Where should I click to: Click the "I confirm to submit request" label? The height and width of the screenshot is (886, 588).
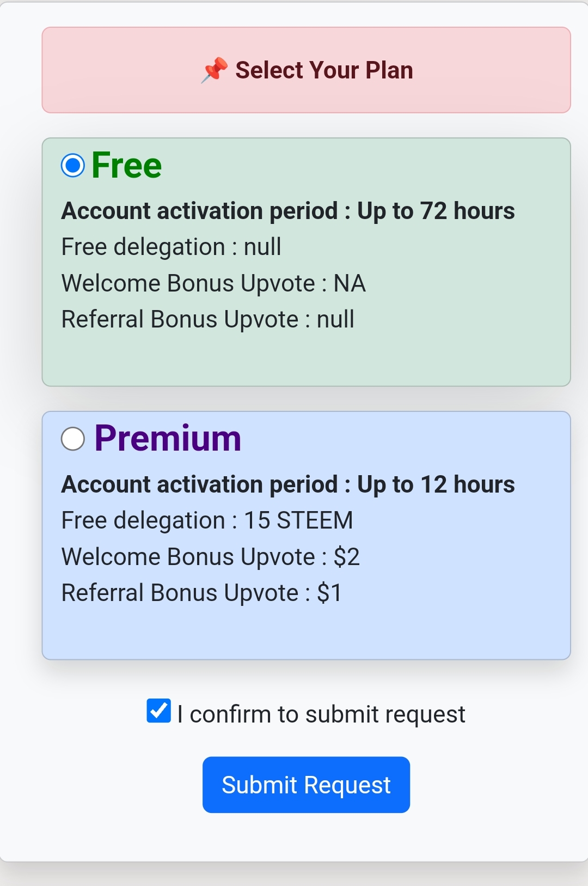[x=321, y=714]
